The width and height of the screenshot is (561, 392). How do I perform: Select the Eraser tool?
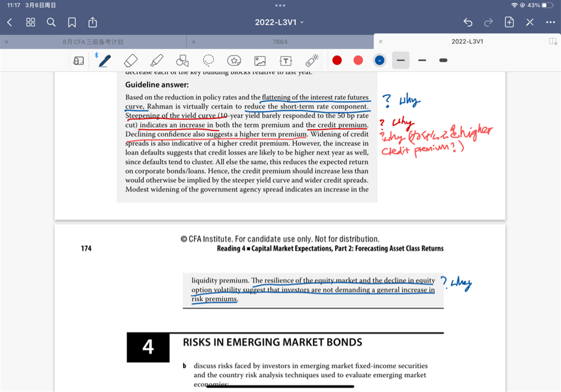tap(130, 60)
